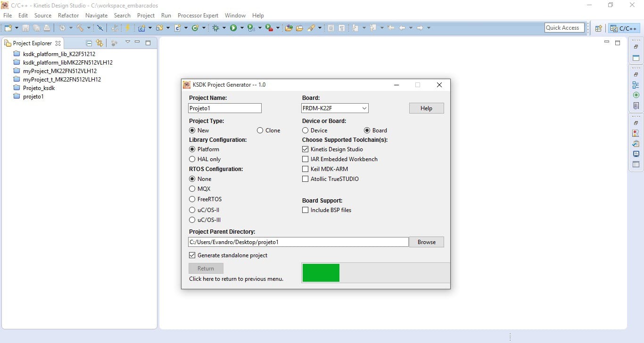
Task: Open the Project Explorer View Menu arrow
Action: pyautogui.click(x=127, y=42)
